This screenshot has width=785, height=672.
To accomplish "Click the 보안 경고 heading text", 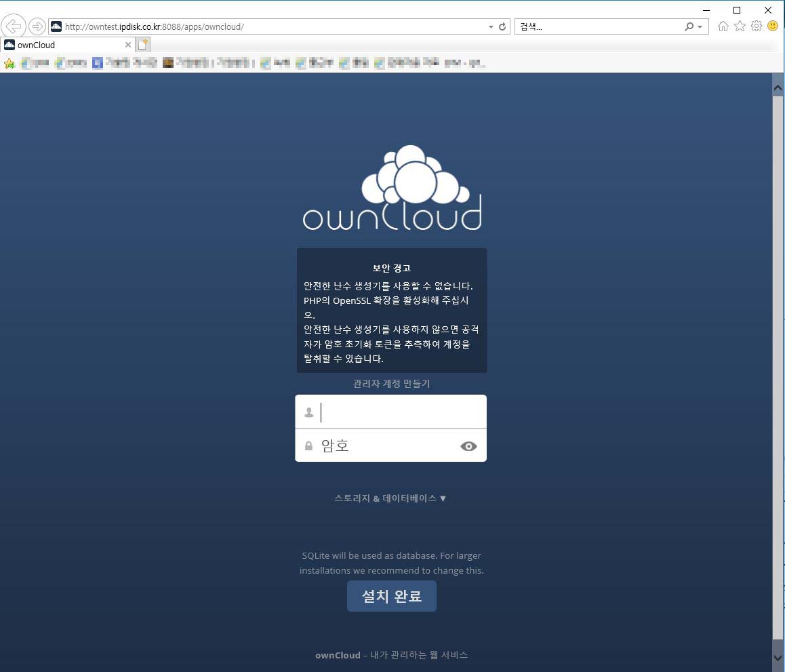I will tap(392, 268).
